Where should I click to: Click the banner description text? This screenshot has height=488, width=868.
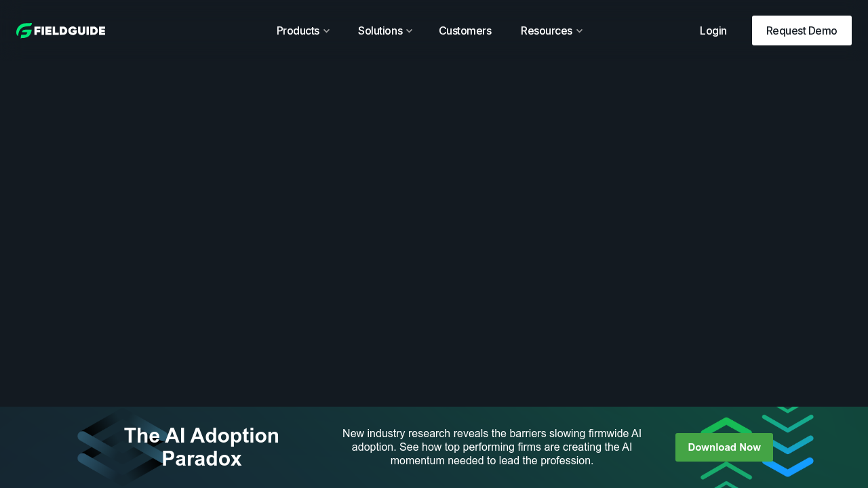[x=491, y=447]
